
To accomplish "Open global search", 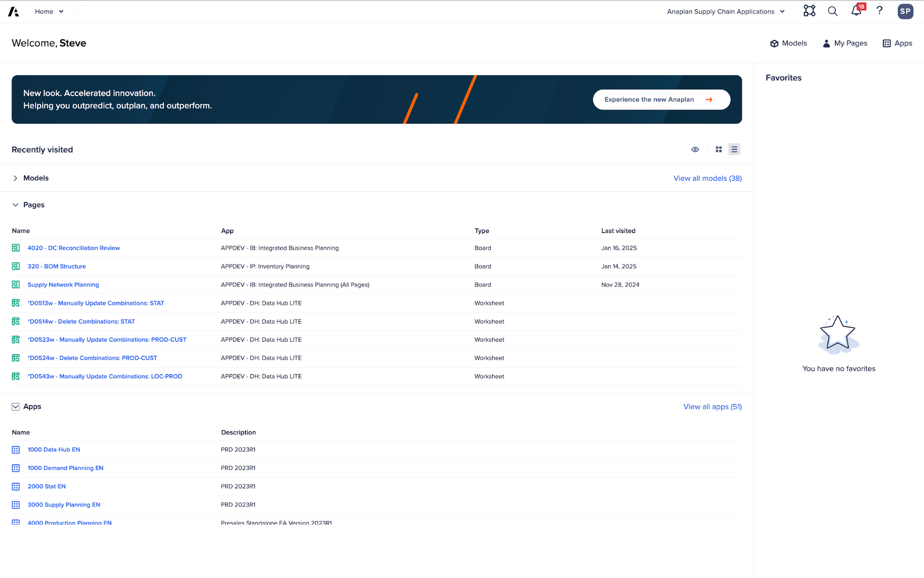I will [x=832, y=11].
